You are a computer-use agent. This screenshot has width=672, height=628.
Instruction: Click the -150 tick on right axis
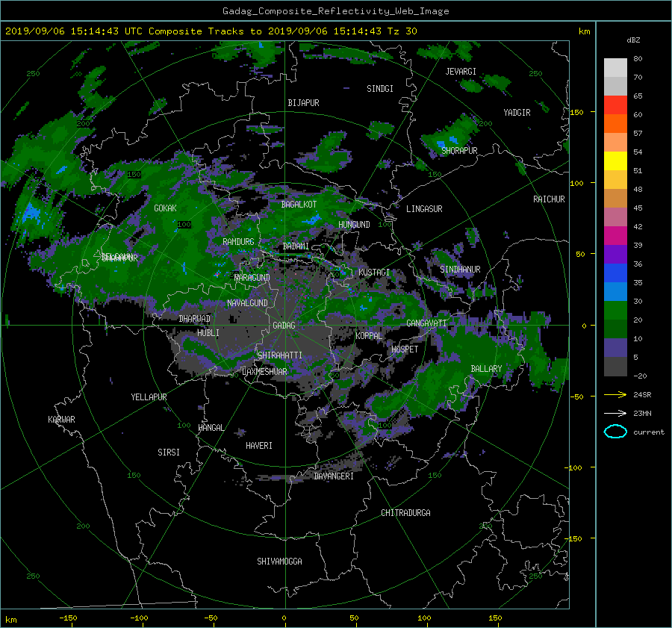click(x=573, y=538)
